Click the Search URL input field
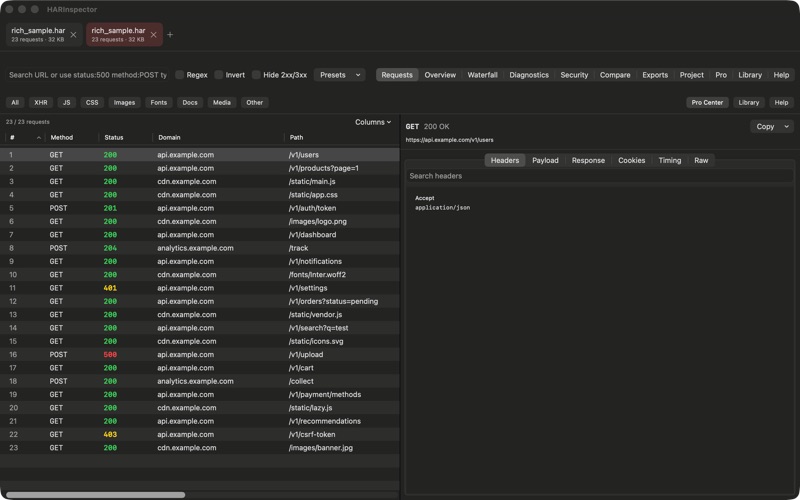Viewport: 800px width, 500px height. [x=88, y=75]
